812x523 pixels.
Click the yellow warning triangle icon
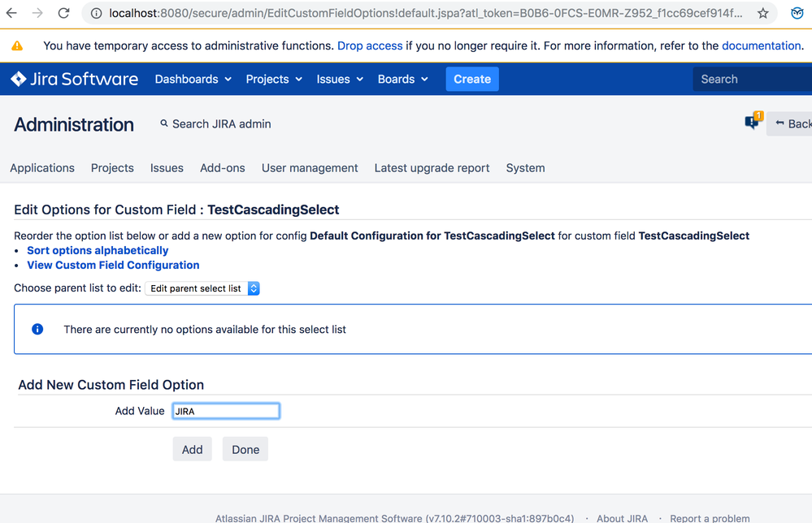click(x=17, y=46)
